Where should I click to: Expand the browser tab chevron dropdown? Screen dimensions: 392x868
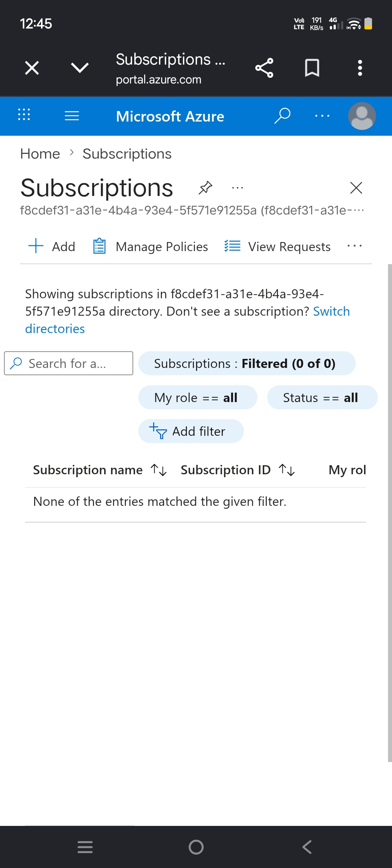80,67
